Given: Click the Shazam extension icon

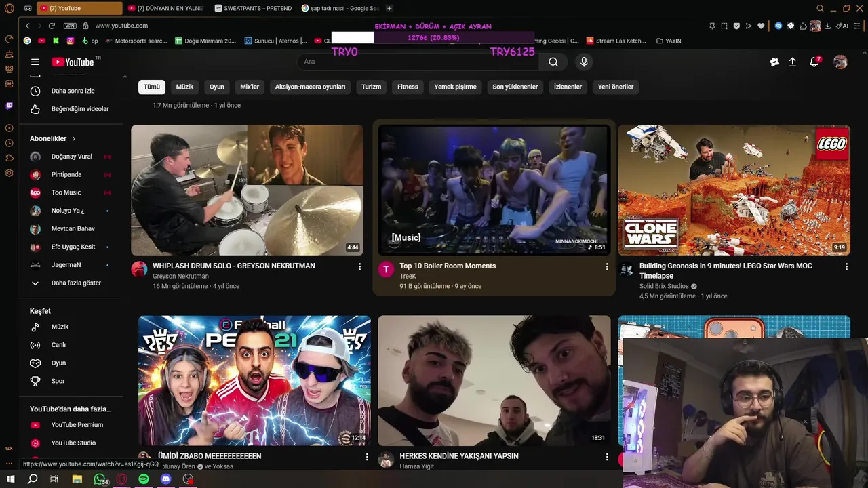Looking at the screenshot, I should point(778,26).
